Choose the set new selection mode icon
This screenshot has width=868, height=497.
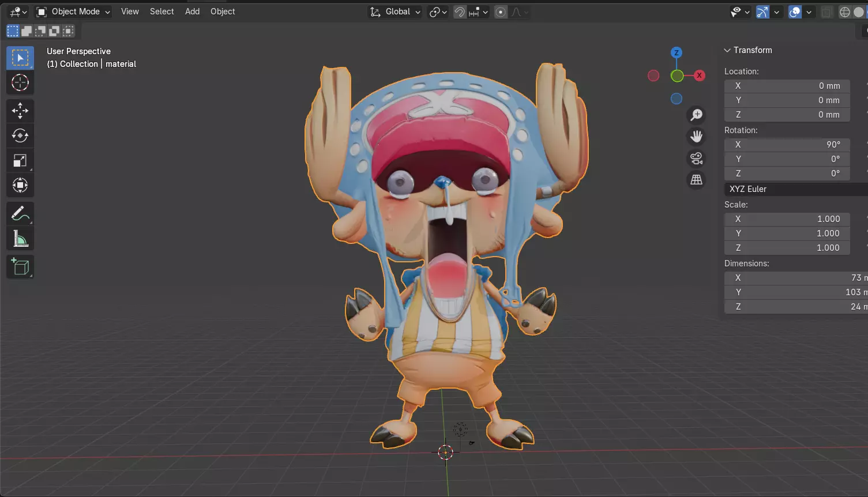point(13,31)
